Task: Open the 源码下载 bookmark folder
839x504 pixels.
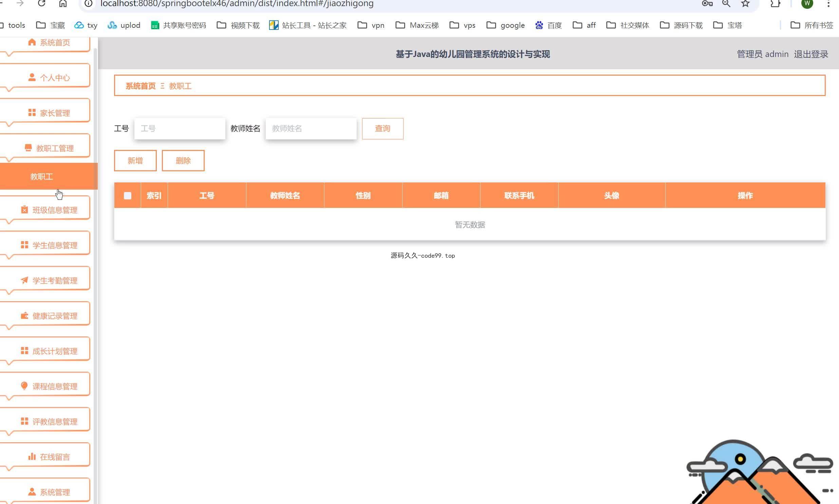Action: click(x=681, y=25)
